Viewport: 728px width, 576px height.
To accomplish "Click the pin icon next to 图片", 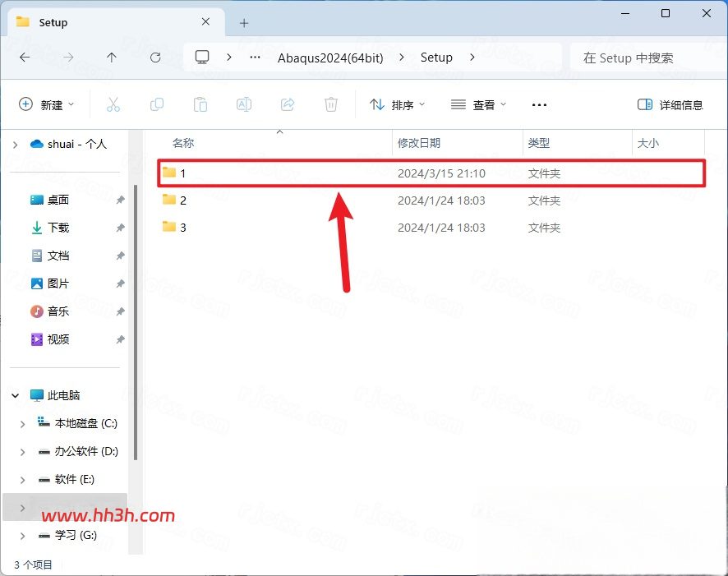I will (x=120, y=283).
